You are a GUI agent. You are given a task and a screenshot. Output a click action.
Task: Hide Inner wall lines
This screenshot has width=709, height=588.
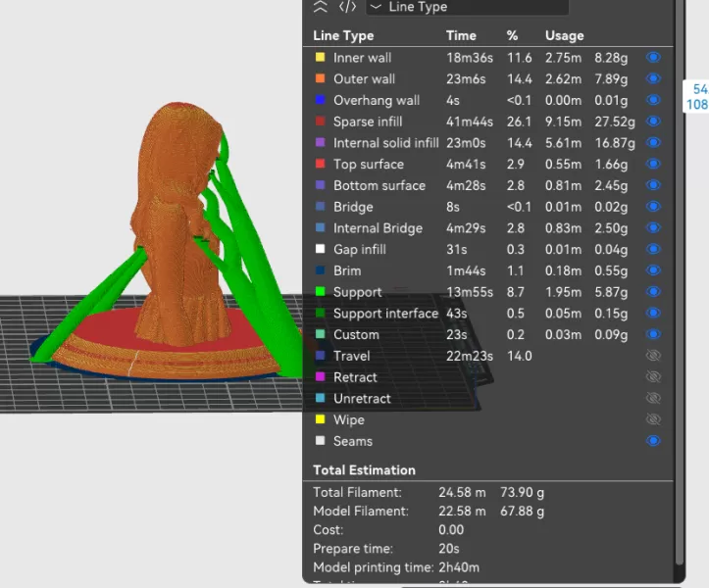coord(653,58)
